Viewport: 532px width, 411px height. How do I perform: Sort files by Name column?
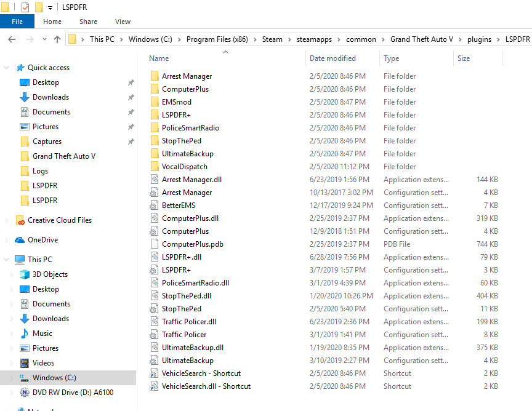pyautogui.click(x=159, y=58)
